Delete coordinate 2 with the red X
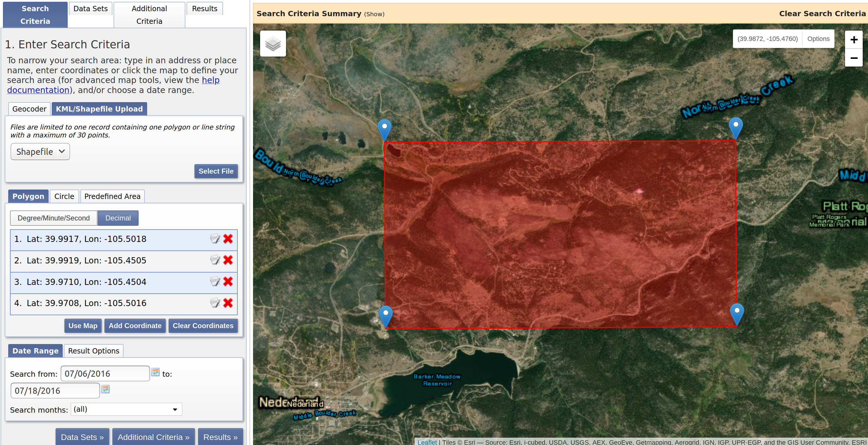Viewport: 868px width, 445px height. pos(228,260)
